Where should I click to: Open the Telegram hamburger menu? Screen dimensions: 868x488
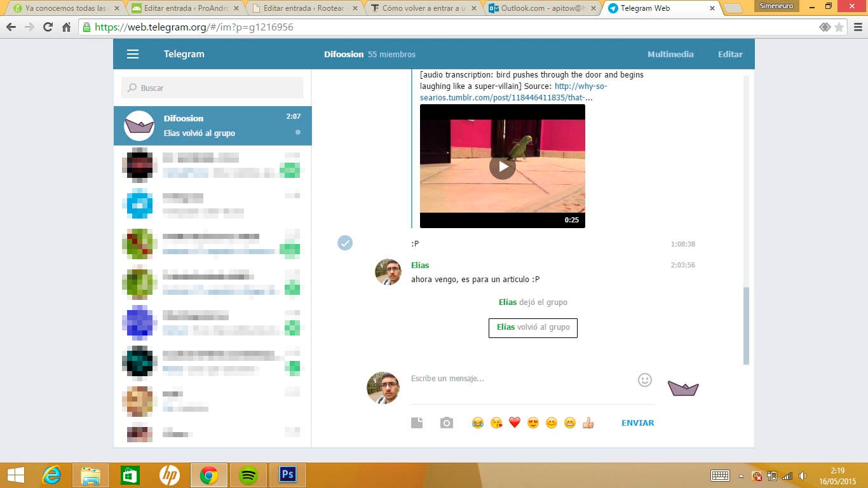[x=133, y=54]
